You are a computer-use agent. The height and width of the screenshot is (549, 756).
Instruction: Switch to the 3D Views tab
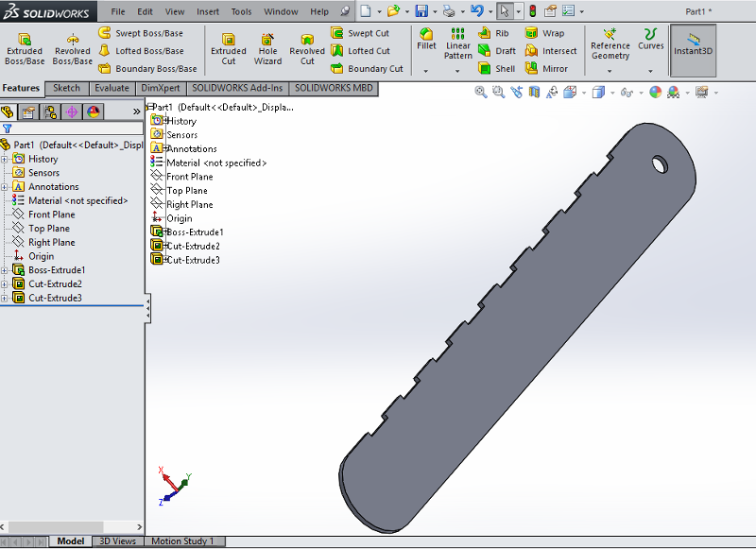pos(117,541)
